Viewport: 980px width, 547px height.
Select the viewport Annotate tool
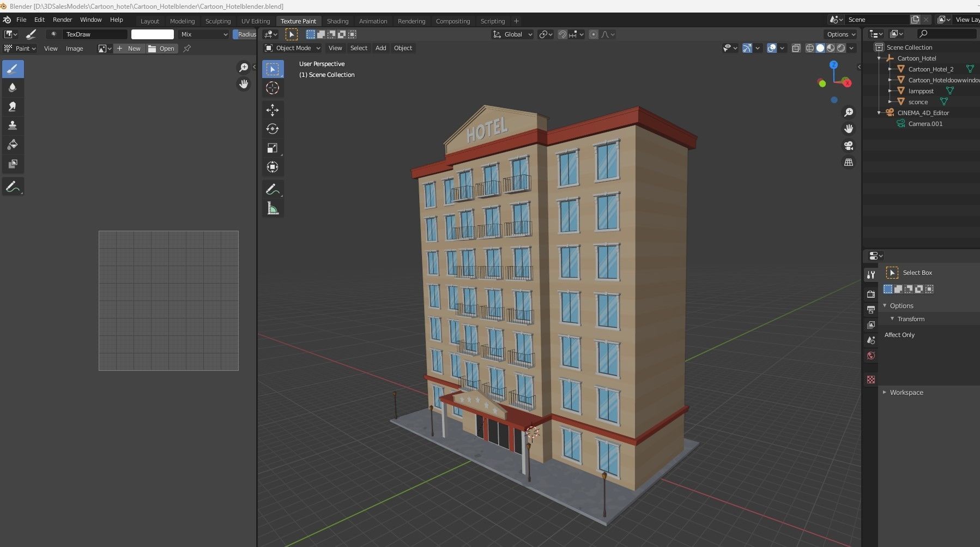point(273,189)
